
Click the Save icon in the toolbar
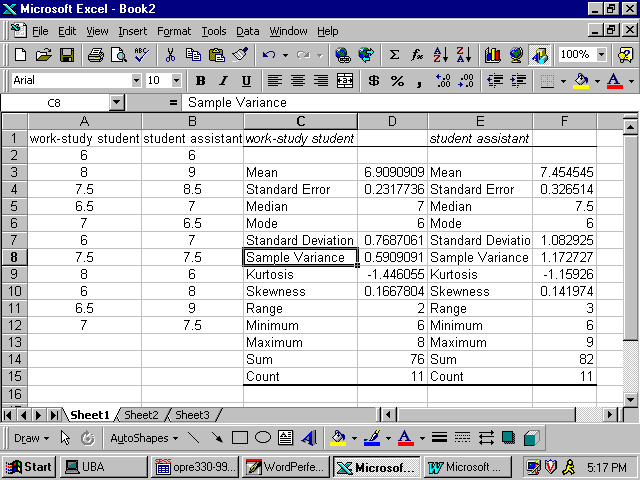click(67, 55)
